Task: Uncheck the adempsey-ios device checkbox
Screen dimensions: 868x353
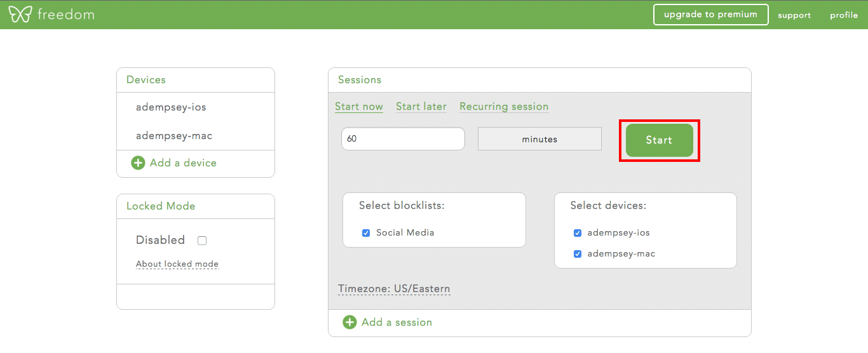Action: [x=578, y=233]
